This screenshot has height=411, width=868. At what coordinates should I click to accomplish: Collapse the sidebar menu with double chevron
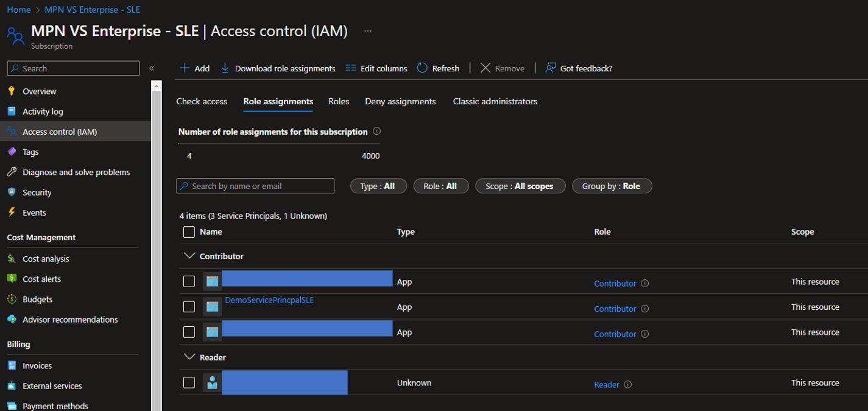[x=152, y=68]
